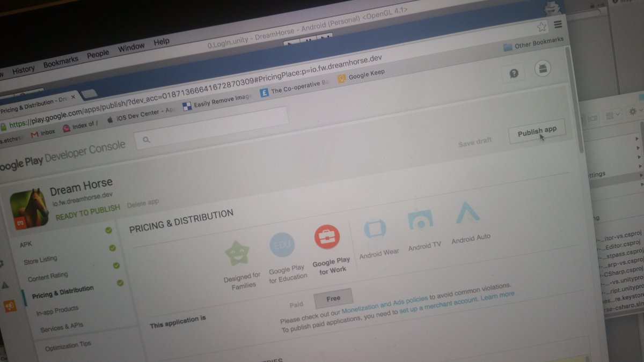Open the APK section

[x=26, y=244]
